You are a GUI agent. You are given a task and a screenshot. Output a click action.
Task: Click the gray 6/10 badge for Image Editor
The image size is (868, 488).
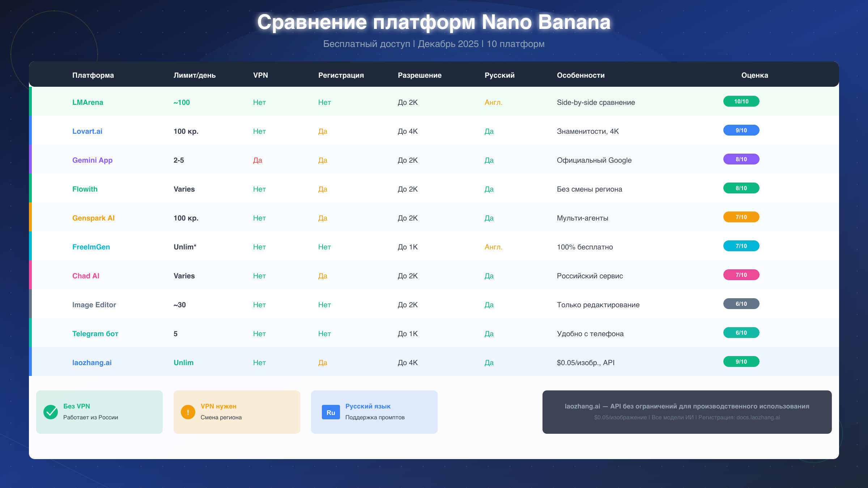[741, 304]
